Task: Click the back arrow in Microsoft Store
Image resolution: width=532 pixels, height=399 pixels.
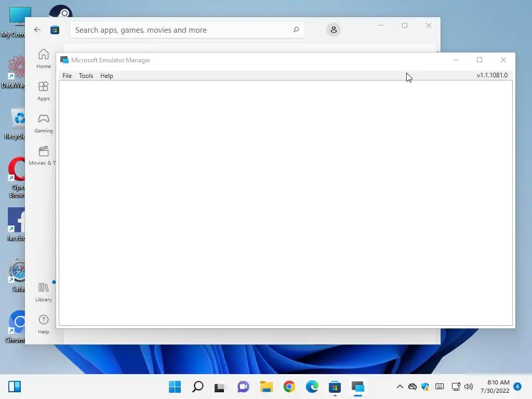Action: (x=37, y=30)
